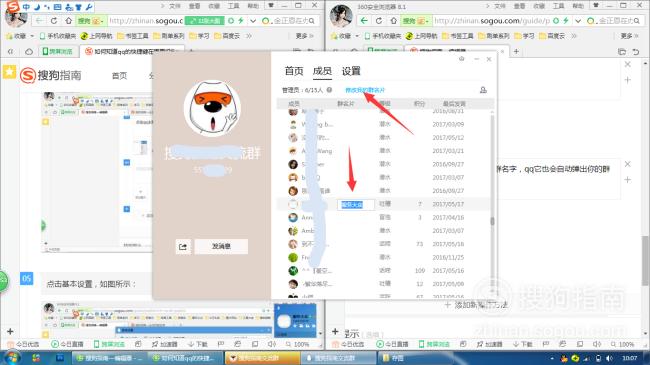Expand address dropdown chevron in right browser
Screen dimensions: 650x365
pyautogui.click(x=578, y=21)
